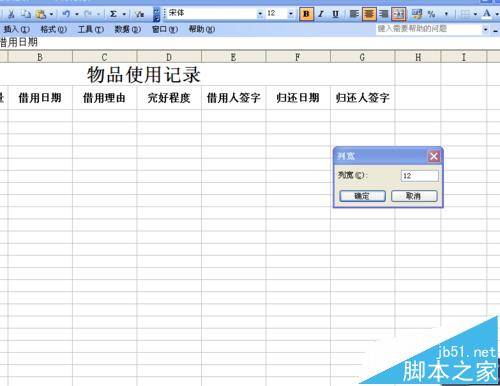Open the font size dropdown arrow
The height and width of the screenshot is (386, 500).
291,14
